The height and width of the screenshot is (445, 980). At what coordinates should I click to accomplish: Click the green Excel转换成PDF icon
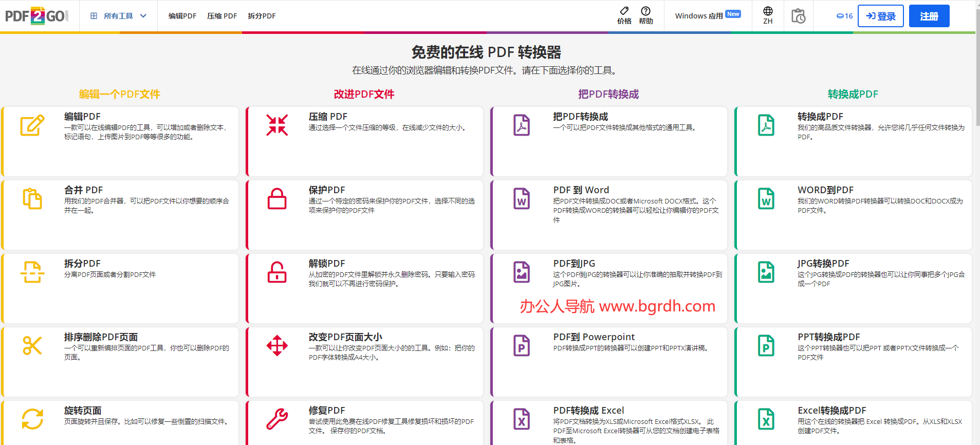[766, 419]
